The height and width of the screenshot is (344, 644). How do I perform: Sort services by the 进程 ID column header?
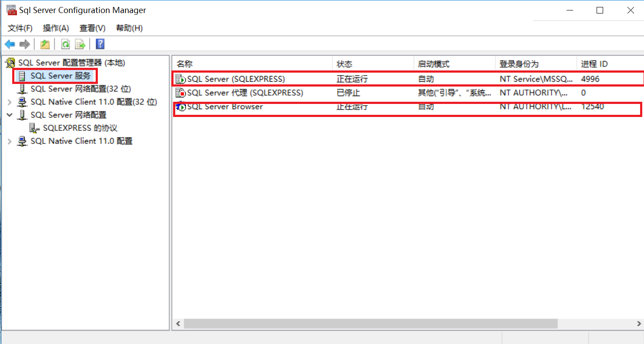[x=610, y=64]
